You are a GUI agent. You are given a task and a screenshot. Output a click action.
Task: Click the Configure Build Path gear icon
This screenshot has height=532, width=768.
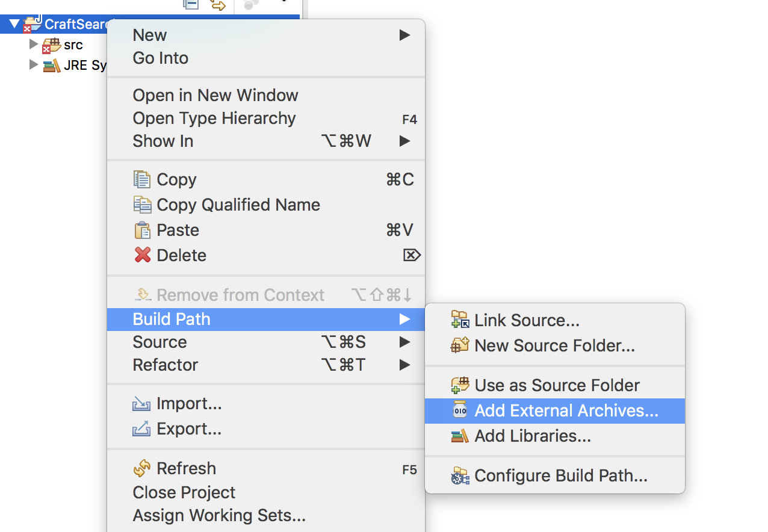click(x=460, y=476)
